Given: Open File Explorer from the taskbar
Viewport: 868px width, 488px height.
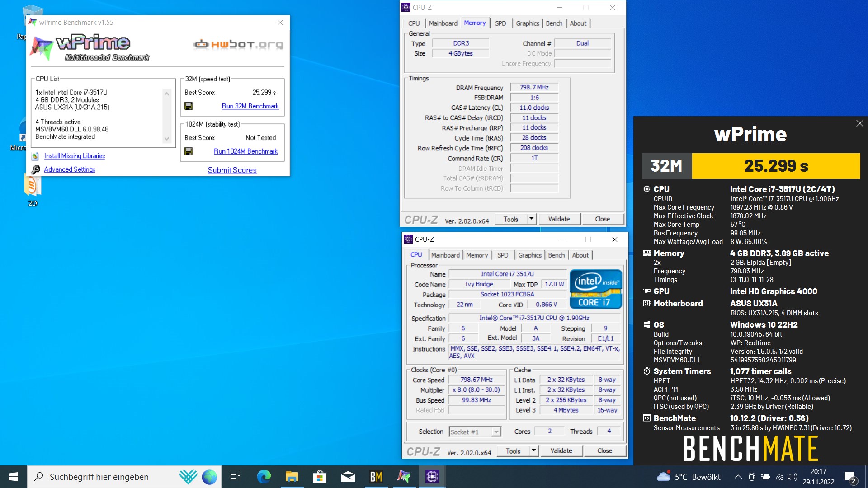Looking at the screenshot, I should pyautogui.click(x=292, y=477).
